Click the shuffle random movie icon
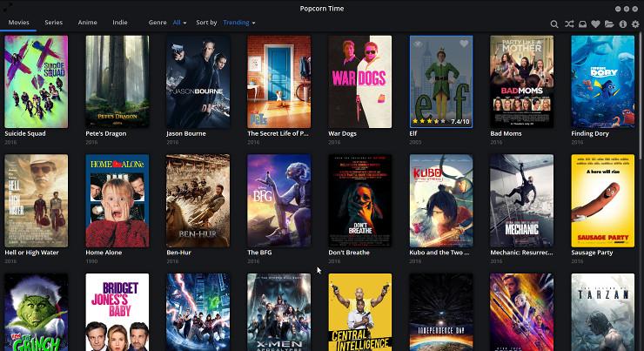 coord(569,24)
